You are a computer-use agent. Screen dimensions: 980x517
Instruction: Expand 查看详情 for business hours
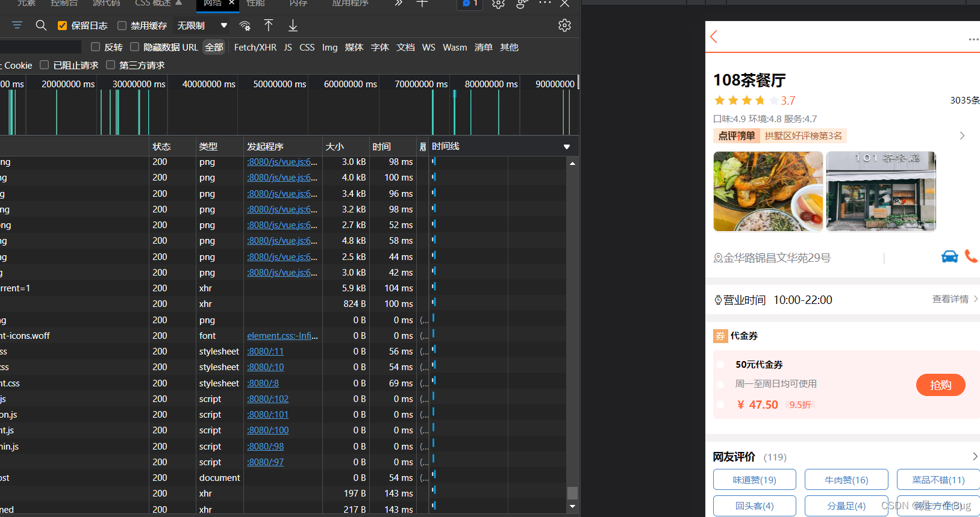pyautogui.click(x=955, y=299)
